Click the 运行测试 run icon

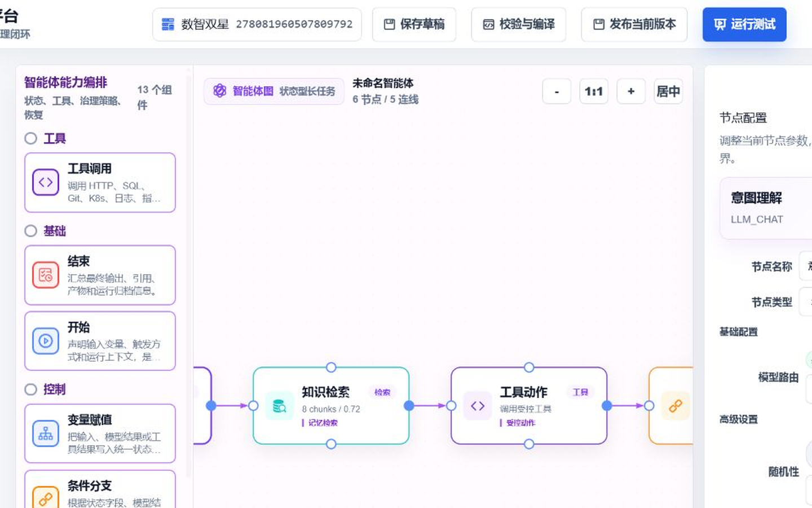point(720,24)
